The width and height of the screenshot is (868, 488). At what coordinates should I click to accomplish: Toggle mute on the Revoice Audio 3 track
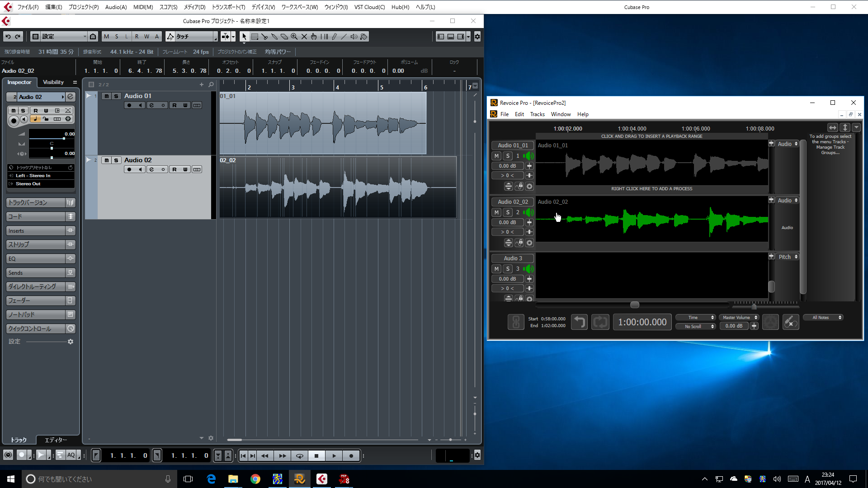496,269
